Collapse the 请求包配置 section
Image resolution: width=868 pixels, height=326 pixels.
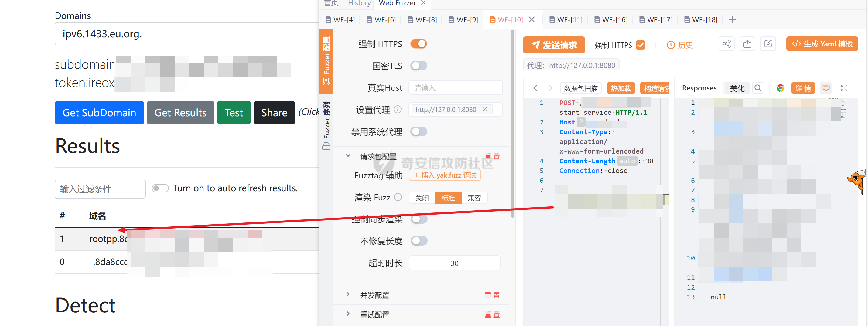[348, 156]
